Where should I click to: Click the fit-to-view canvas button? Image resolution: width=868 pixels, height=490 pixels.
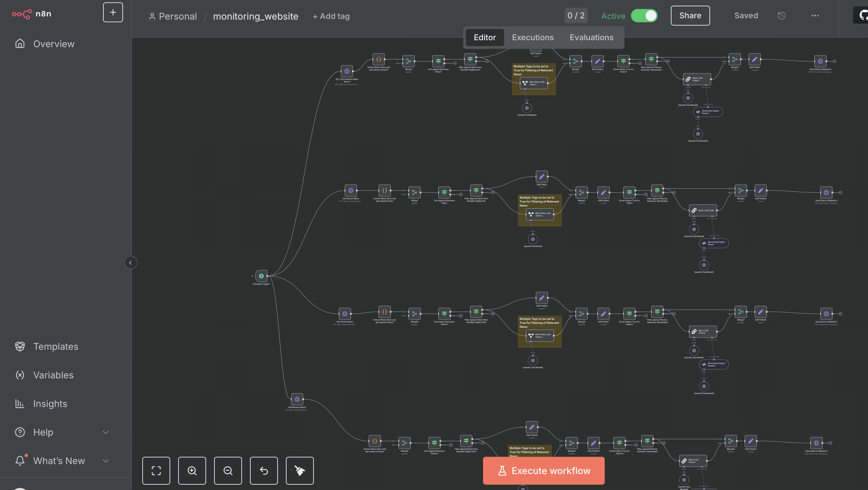pos(156,470)
